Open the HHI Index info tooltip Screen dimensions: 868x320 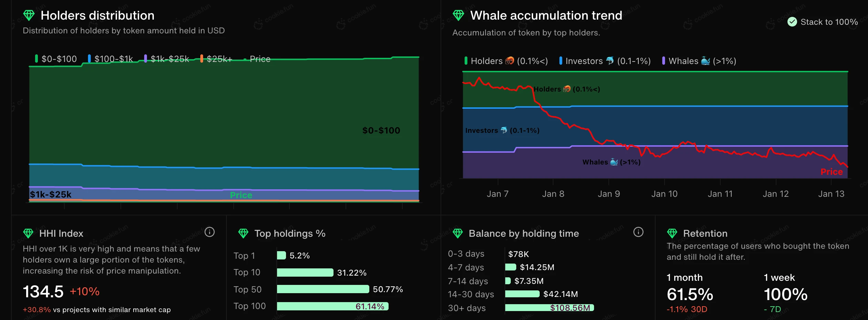click(x=210, y=232)
